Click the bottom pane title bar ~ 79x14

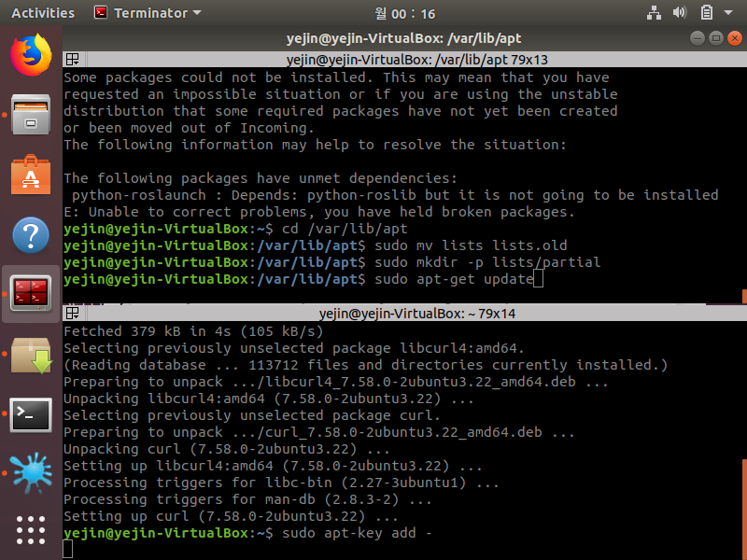coord(416,314)
